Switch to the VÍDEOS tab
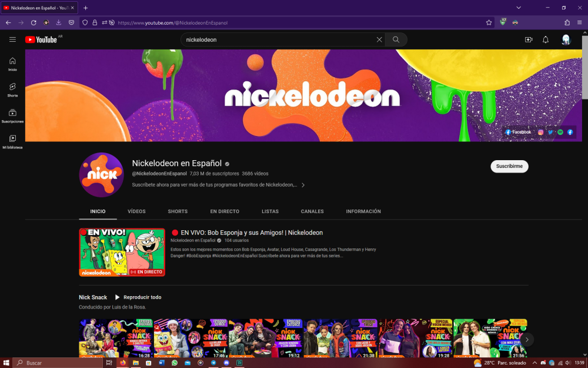 click(136, 211)
